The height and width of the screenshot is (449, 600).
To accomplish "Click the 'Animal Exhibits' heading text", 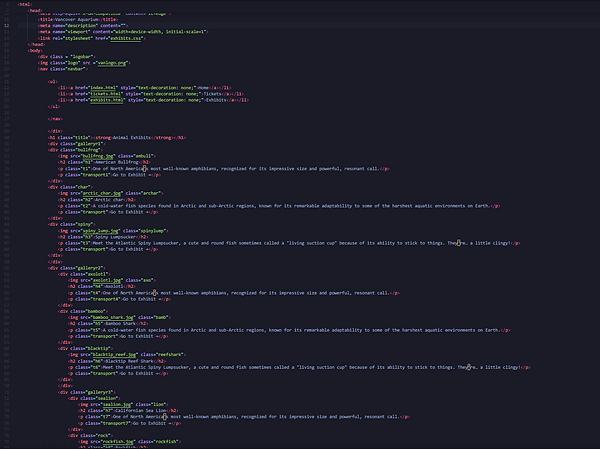I will pyautogui.click(x=132, y=137).
